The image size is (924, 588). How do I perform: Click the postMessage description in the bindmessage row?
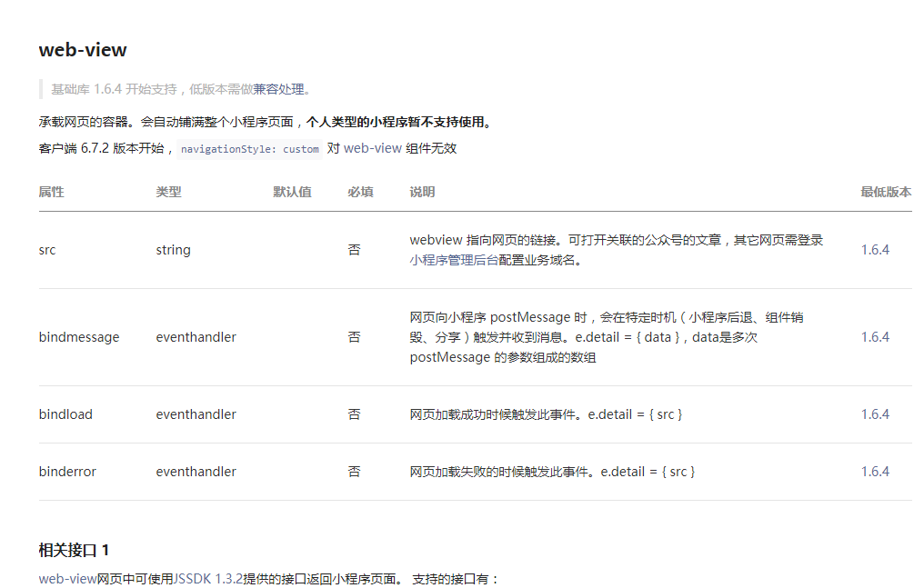(x=607, y=337)
